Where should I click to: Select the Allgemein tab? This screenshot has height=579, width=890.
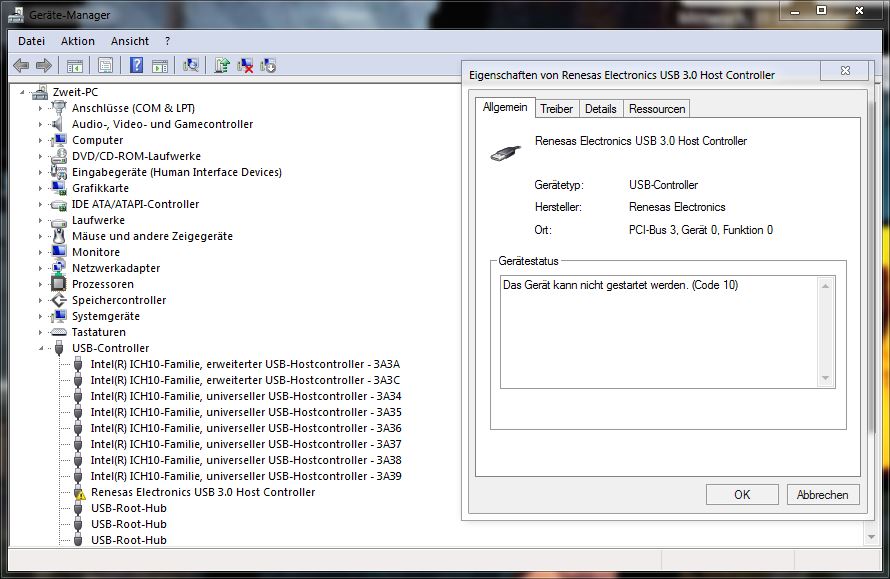505,107
